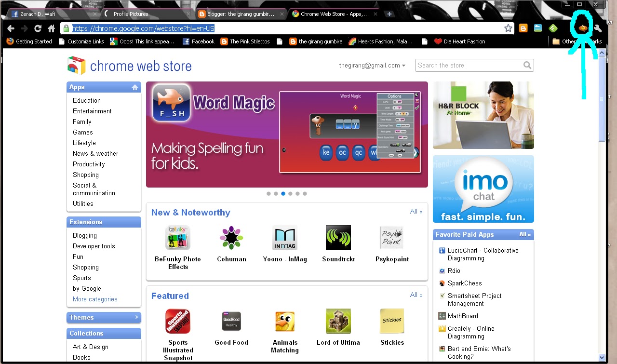This screenshot has height=364, width=617.
Task: Open the Die Heart Fashion bookmark
Action: 460,41
